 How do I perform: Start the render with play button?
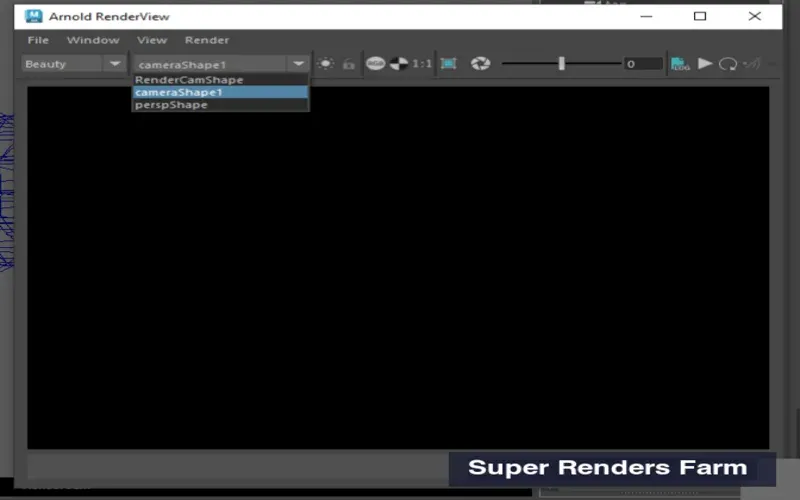pyautogui.click(x=705, y=63)
